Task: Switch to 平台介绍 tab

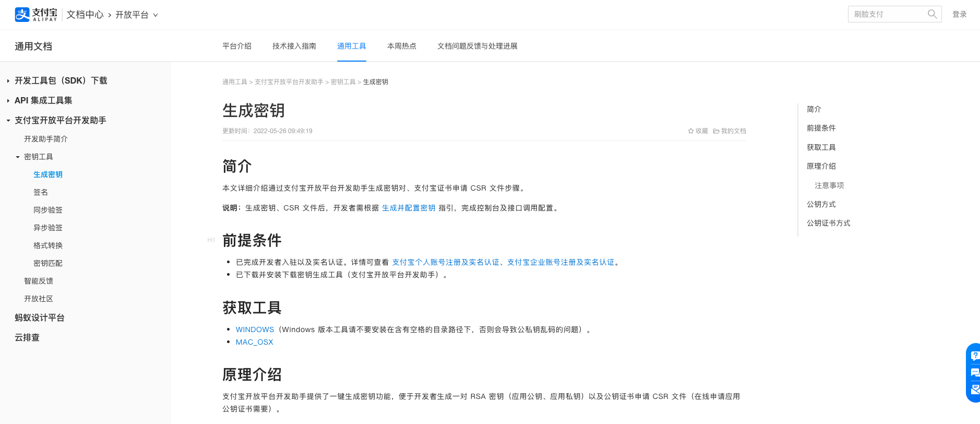Action: 237,46
